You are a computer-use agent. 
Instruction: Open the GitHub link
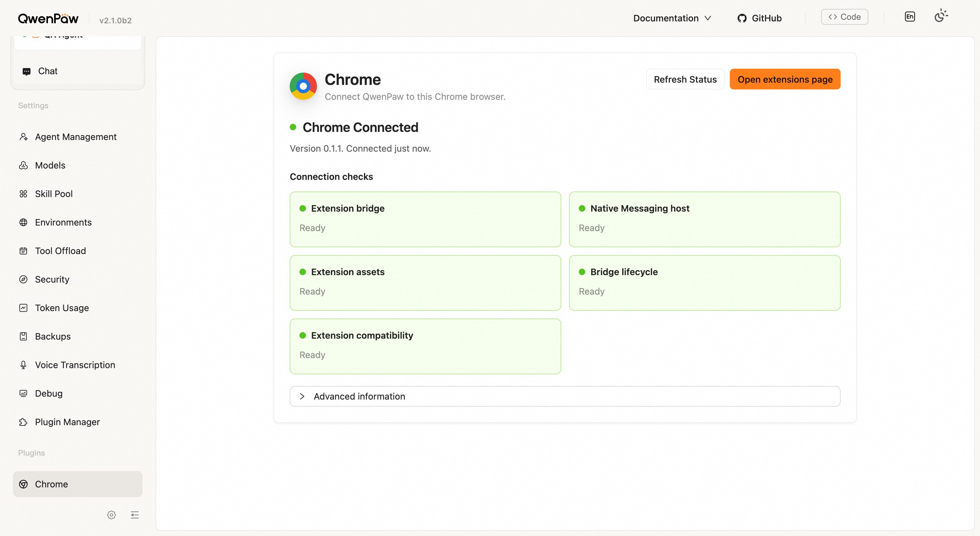[x=759, y=18]
